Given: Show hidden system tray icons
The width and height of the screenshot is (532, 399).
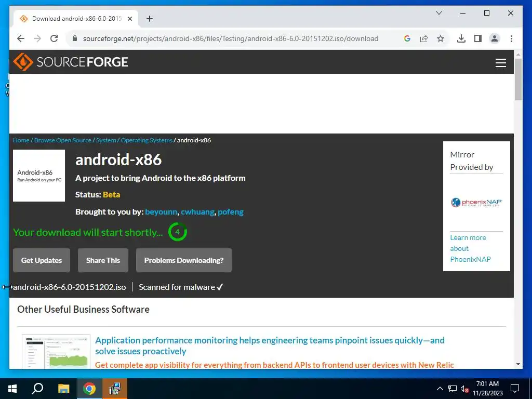Looking at the screenshot, I should click(x=440, y=389).
